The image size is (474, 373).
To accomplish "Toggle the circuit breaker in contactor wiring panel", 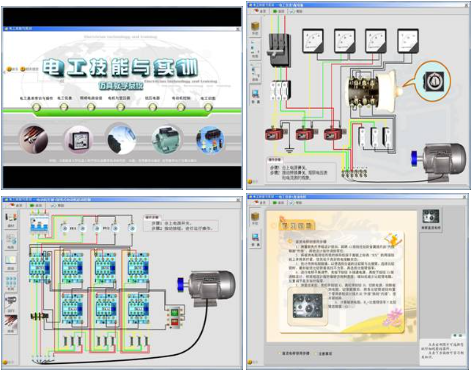I will pos(39,225).
